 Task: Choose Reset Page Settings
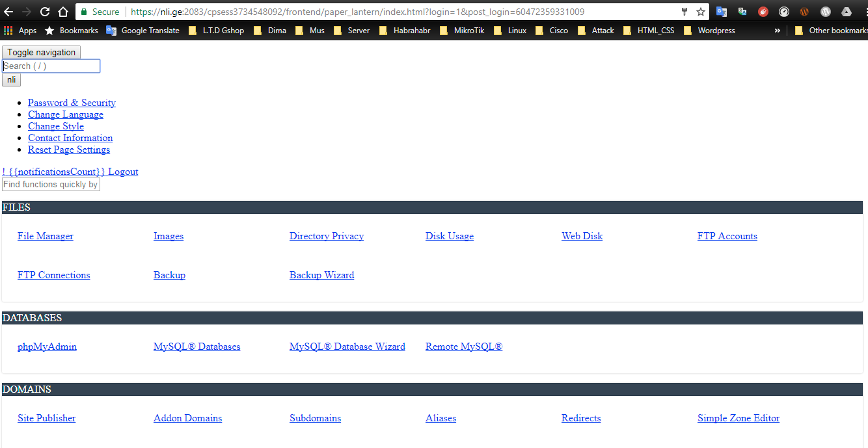tap(69, 150)
